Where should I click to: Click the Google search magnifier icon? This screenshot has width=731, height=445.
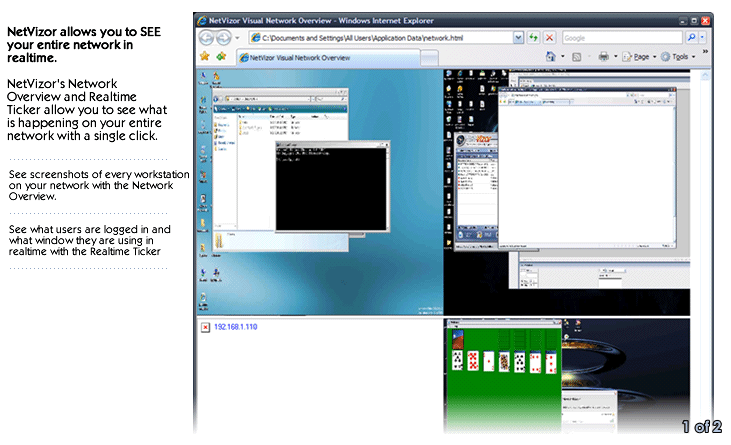[690, 37]
